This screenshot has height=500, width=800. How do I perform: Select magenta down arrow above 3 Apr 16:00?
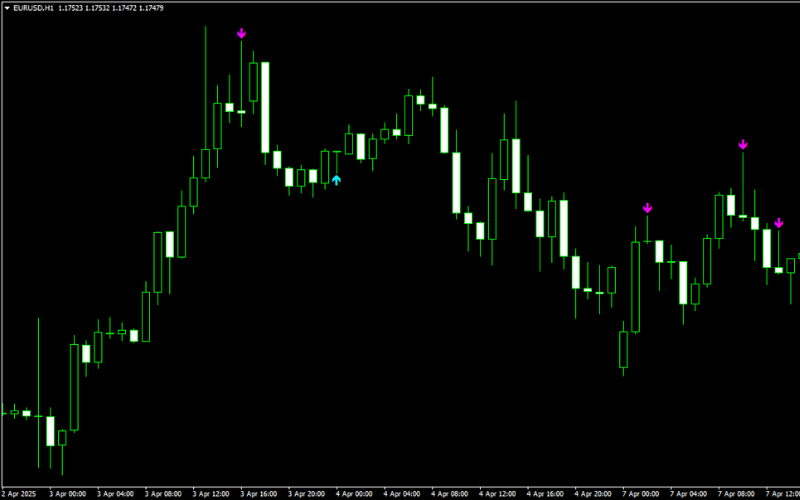[241, 33]
